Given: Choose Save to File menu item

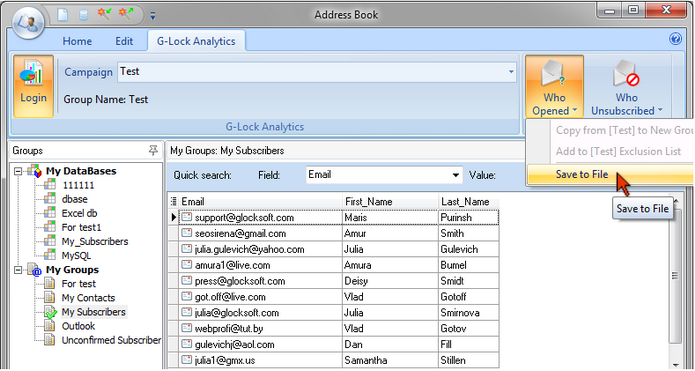Looking at the screenshot, I should 610,175.
